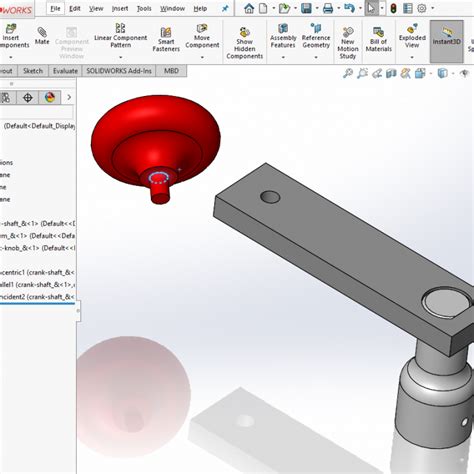Viewport: 474px width, 474px height.
Task: Save the assembly with the Save icon
Action: click(306, 8)
